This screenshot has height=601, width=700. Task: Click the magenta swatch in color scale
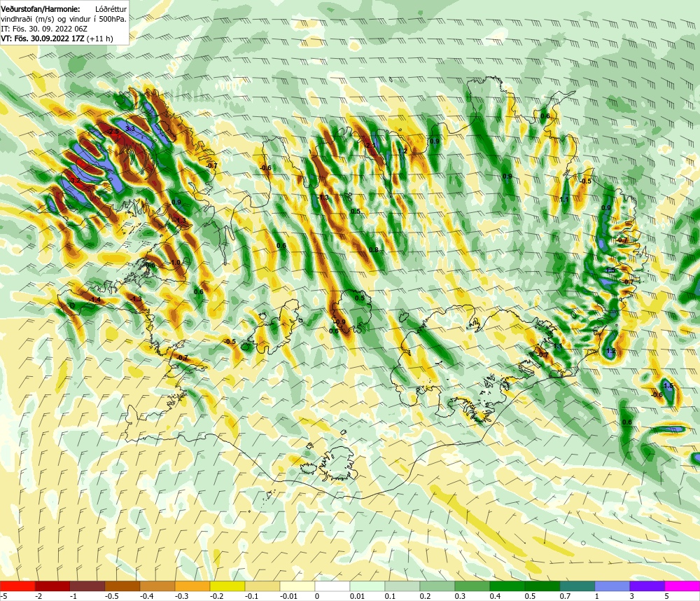click(682, 586)
